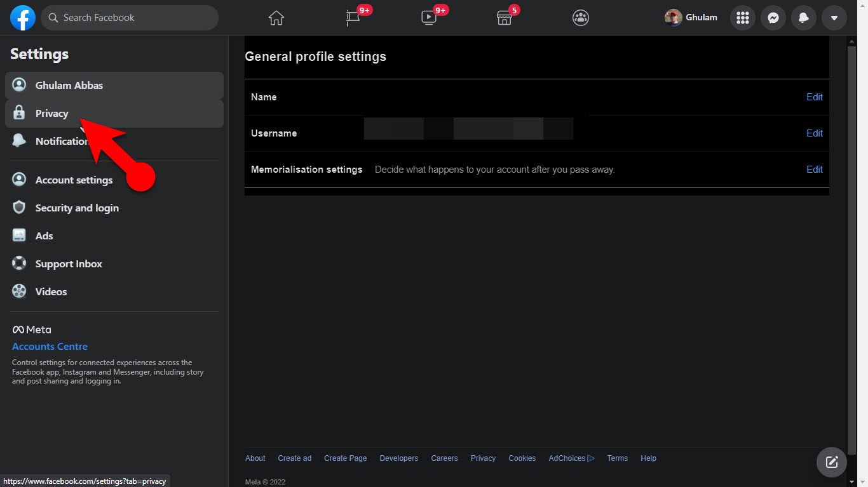Screen dimensions: 868x487
Task: Click the new message compose button
Action: pos(831,462)
